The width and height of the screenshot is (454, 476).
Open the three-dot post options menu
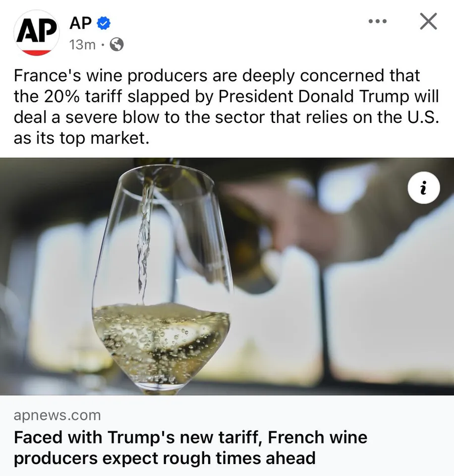tap(378, 21)
